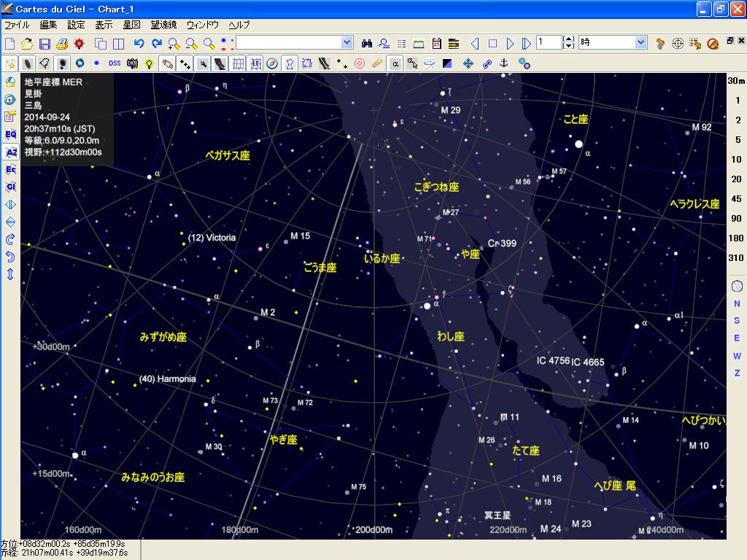Image resolution: width=747 pixels, height=560 pixels.
Task: Open the 星図 menu
Action: 131,25
